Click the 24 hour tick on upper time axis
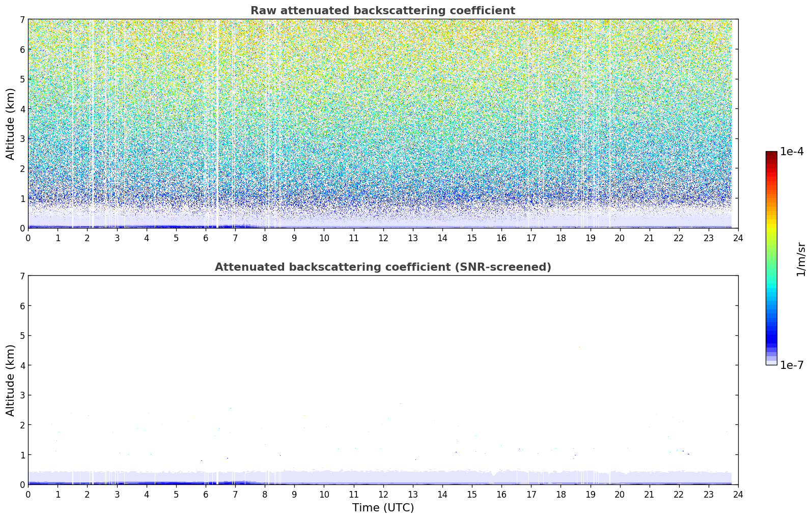 click(x=738, y=238)
